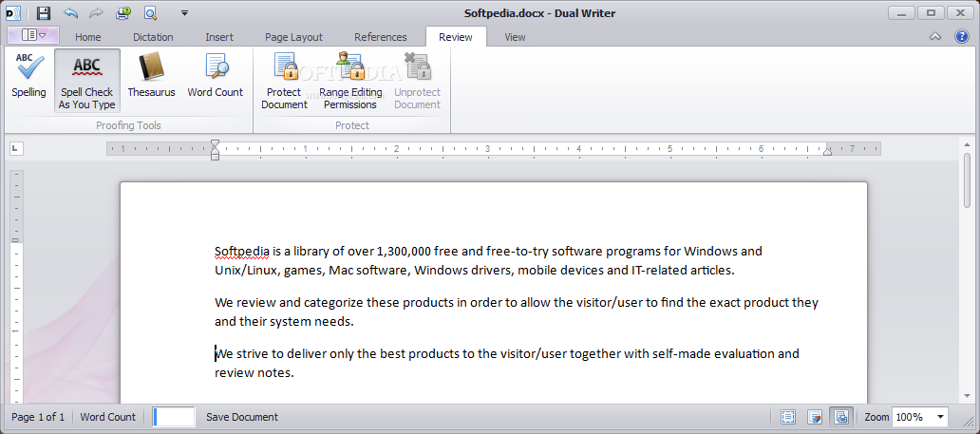Screen dimensions: 980x434
Task: Click Word Count in the status bar
Action: click(107, 417)
